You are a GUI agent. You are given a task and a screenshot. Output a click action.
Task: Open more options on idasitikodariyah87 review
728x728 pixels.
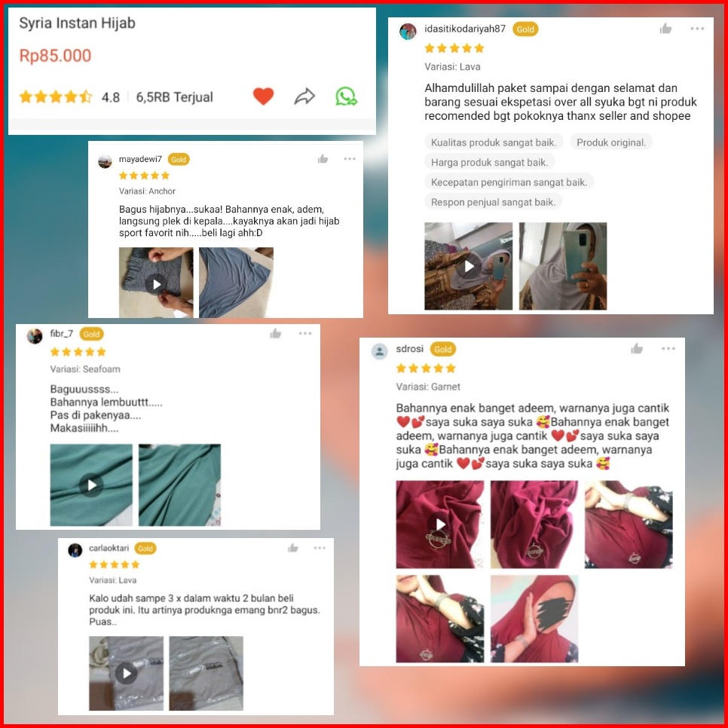pos(697,29)
